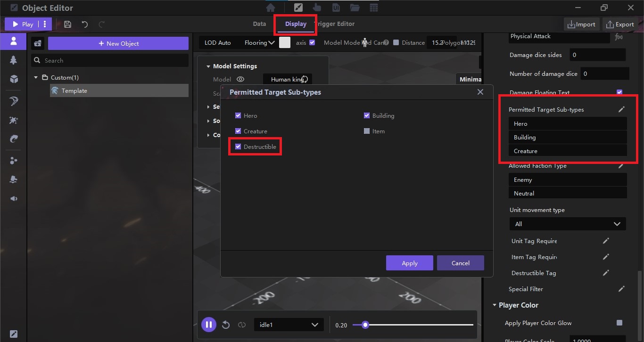Select the hat-shaped category icon in sidebar
This screenshot has width=644, height=342.
(13, 179)
